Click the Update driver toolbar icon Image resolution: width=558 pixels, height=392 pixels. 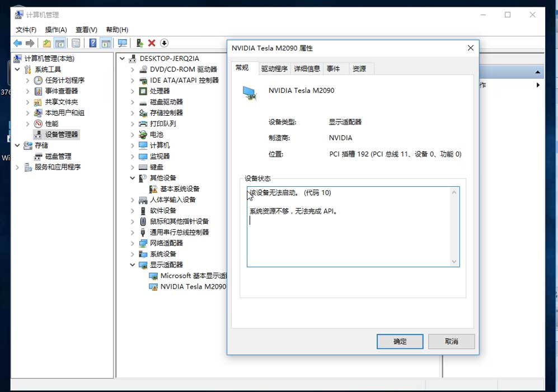tap(139, 44)
